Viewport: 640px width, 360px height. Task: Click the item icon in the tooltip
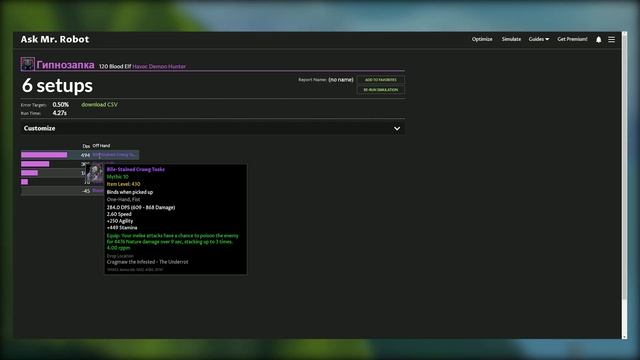(95, 174)
